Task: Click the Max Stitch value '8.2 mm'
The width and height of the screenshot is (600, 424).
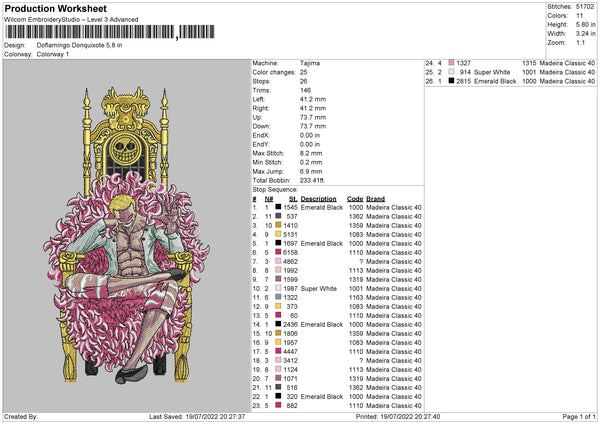Action: coord(311,153)
